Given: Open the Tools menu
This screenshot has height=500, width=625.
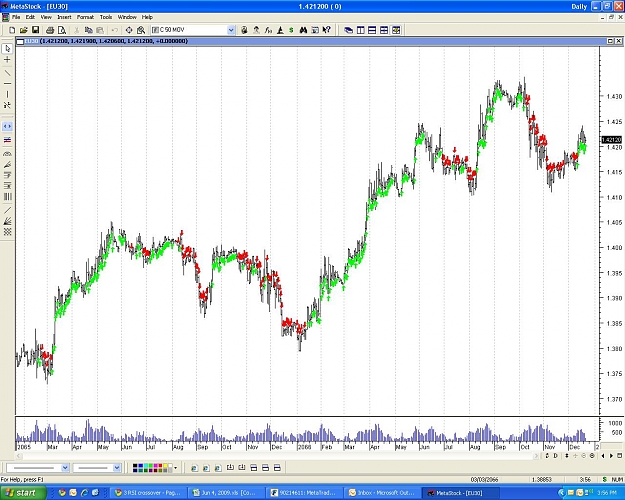Looking at the screenshot, I should pyautogui.click(x=106, y=17).
